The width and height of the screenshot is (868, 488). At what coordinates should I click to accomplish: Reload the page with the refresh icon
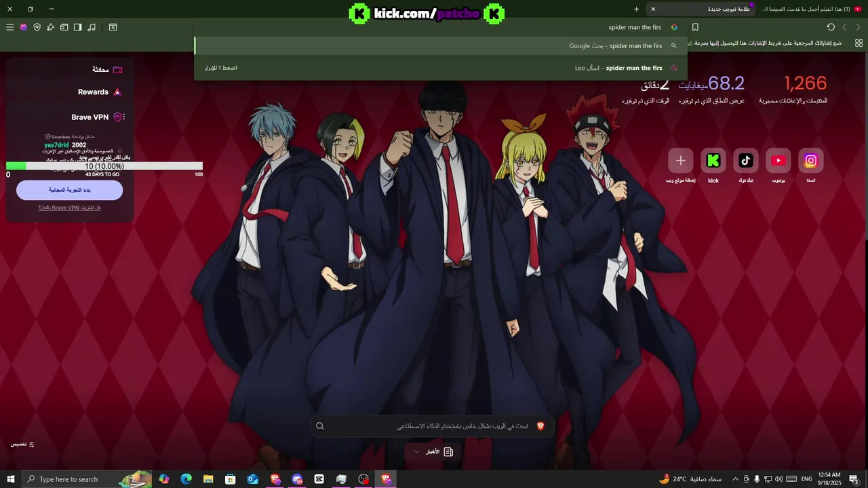[x=831, y=27]
